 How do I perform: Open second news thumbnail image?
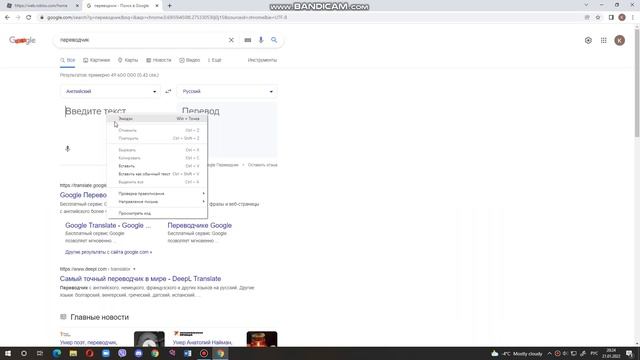click(262, 339)
